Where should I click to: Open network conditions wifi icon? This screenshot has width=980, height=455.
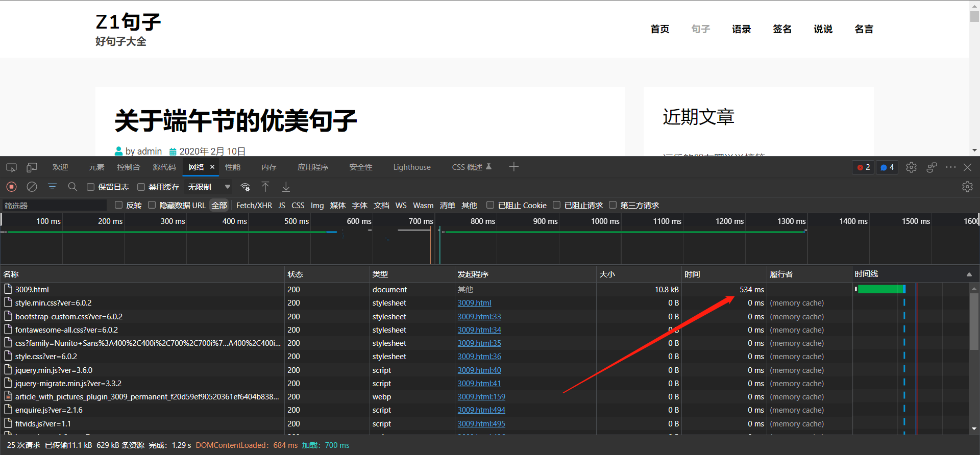[246, 187]
